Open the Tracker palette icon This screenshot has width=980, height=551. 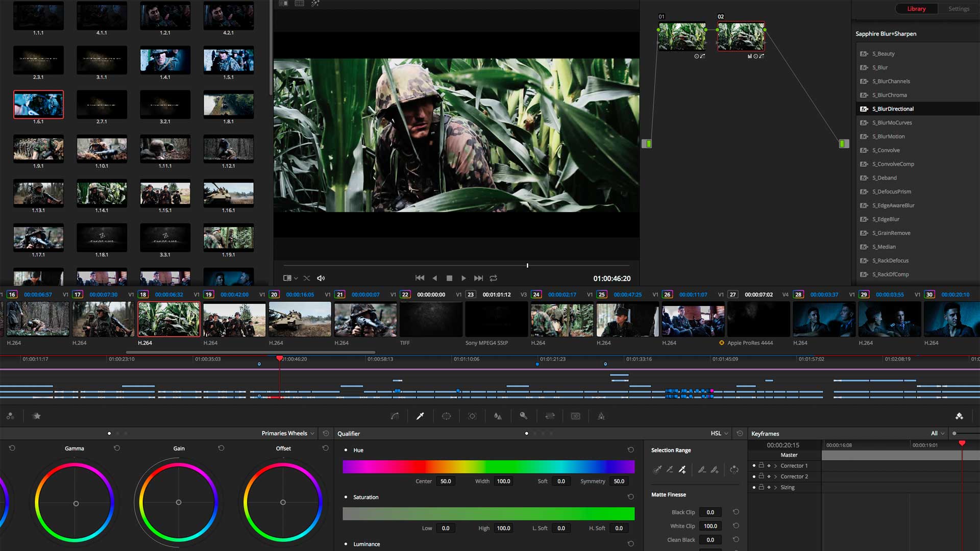click(x=472, y=416)
